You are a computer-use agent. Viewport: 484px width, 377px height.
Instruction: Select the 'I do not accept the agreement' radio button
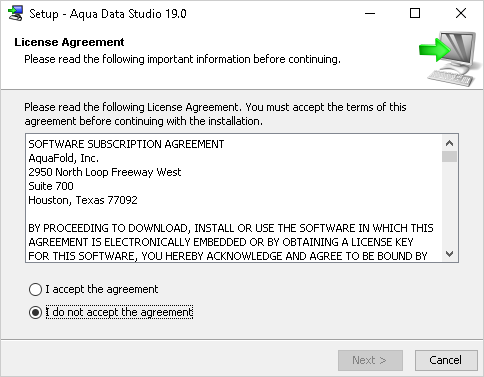pos(35,313)
